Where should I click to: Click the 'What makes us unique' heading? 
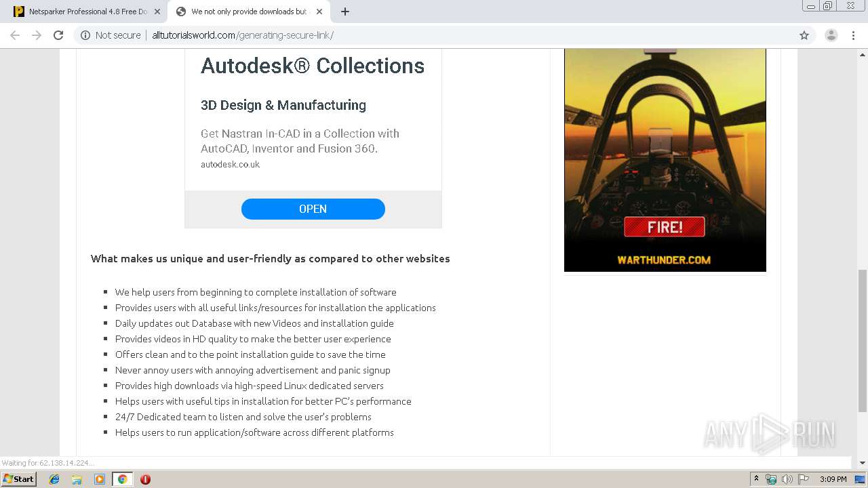[x=271, y=258]
